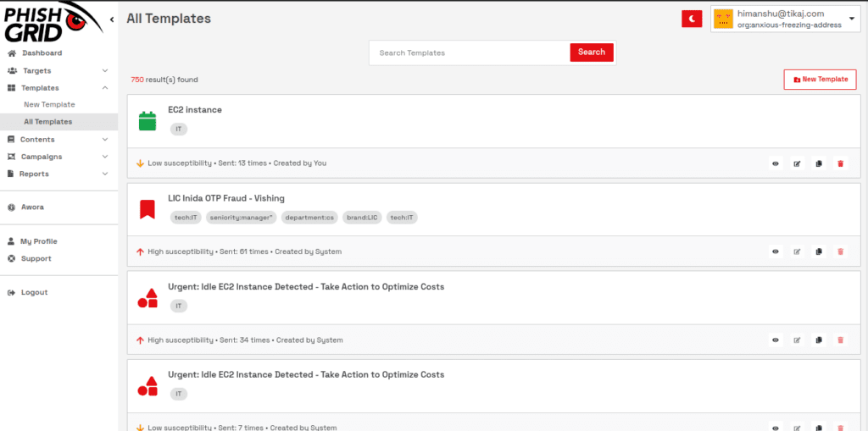Click the Templates grid icon
Viewport: 868px width, 431px height.
coord(11,88)
